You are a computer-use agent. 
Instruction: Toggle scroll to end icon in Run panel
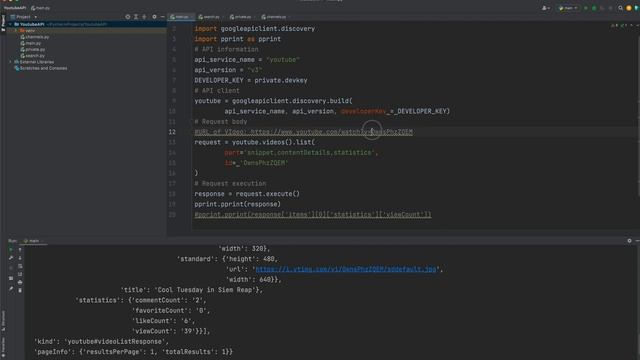[20, 274]
